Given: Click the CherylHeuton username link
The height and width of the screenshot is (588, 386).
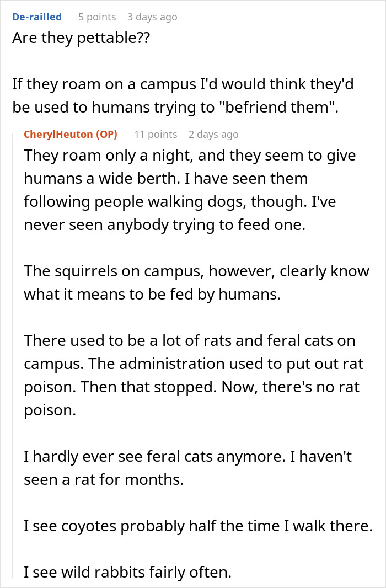Looking at the screenshot, I should tap(58, 134).
